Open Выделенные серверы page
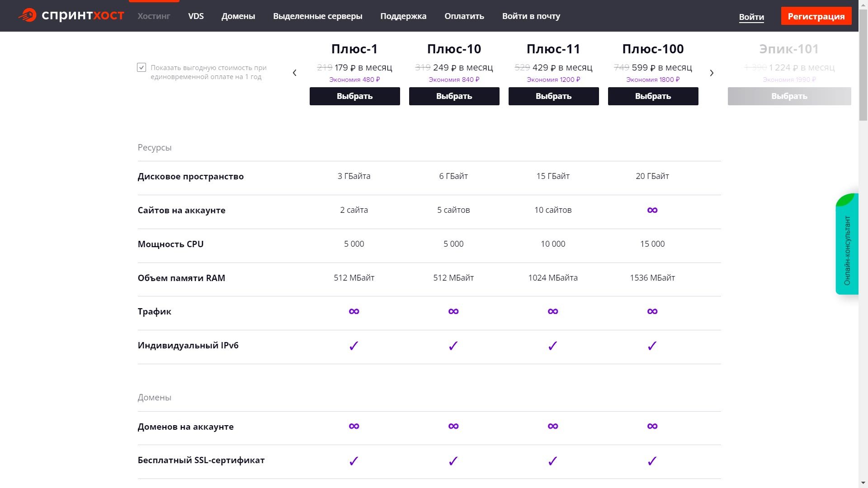The width and height of the screenshot is (868, 488). click(317, 16)
